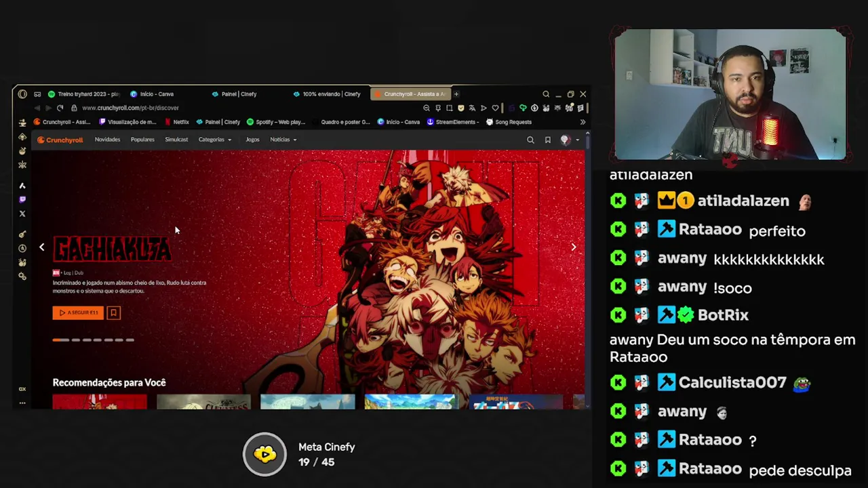Click the snapshot icon in address bar
This screenshot has width=868, height=488.
tap(450, 108)
